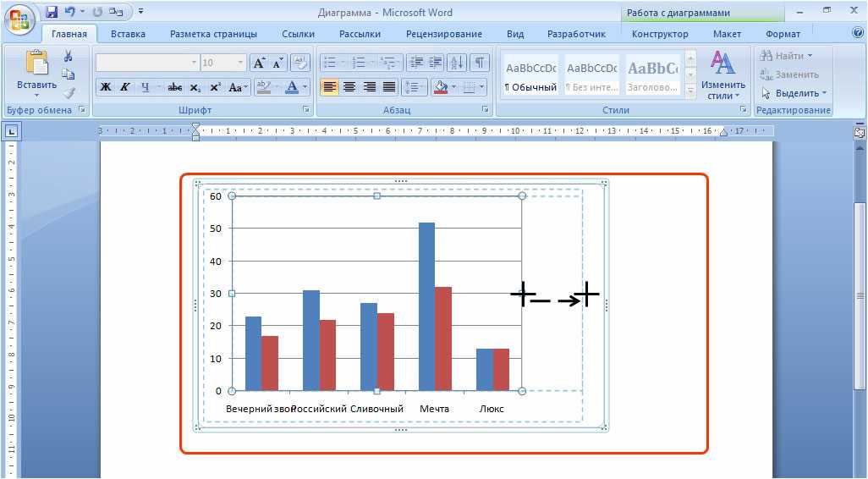
Task: Justify text alignment
Action: coord(390,87)
